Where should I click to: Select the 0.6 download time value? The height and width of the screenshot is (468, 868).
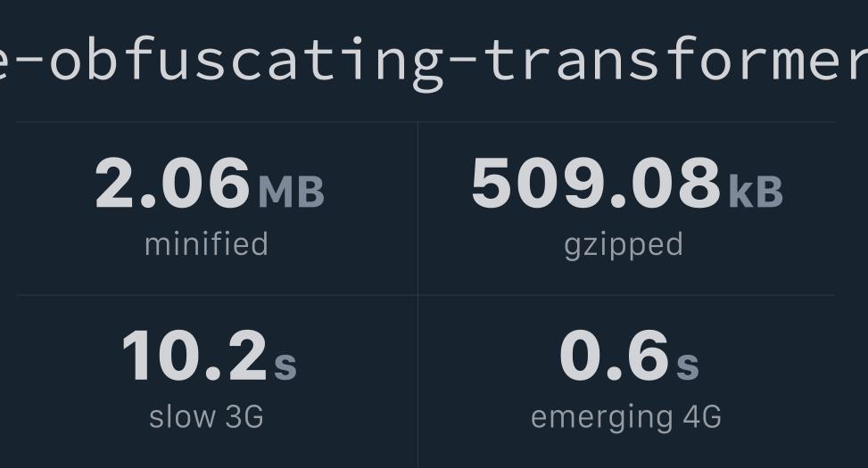pyautogui.click(x=615, y=356)
